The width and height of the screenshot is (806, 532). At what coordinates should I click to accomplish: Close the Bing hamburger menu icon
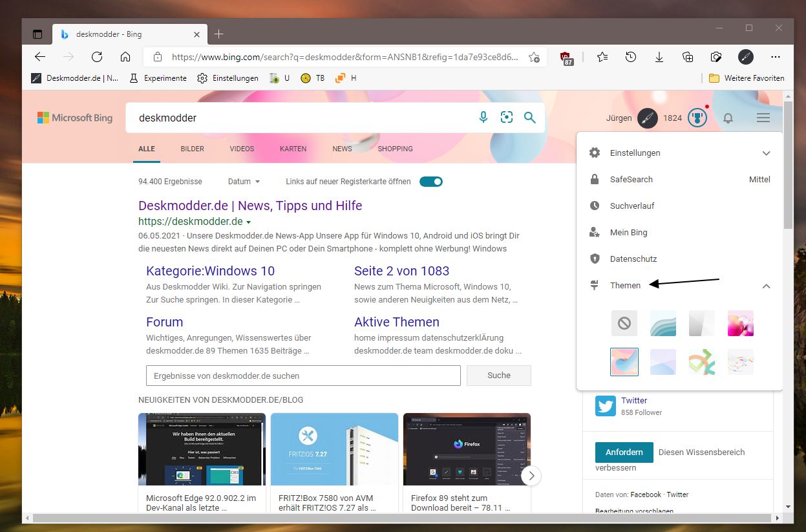coord(763,118)
